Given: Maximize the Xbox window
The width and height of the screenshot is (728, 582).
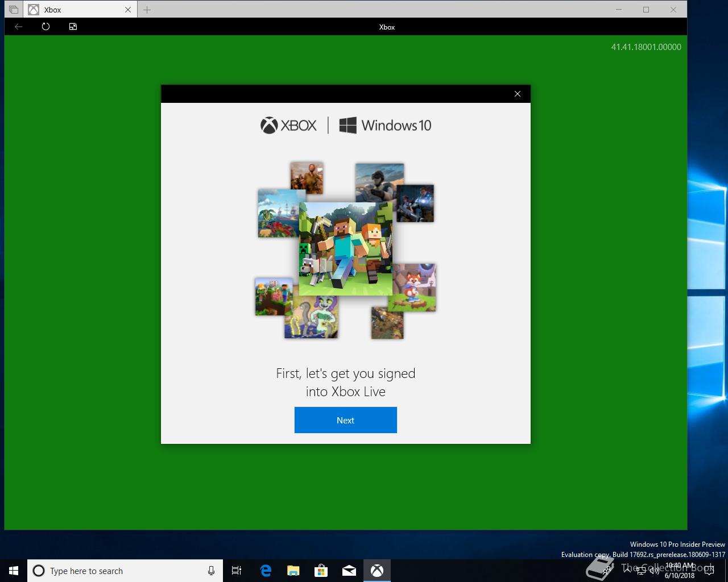Looking at the screenshot, I should click(x=646, y=10).
